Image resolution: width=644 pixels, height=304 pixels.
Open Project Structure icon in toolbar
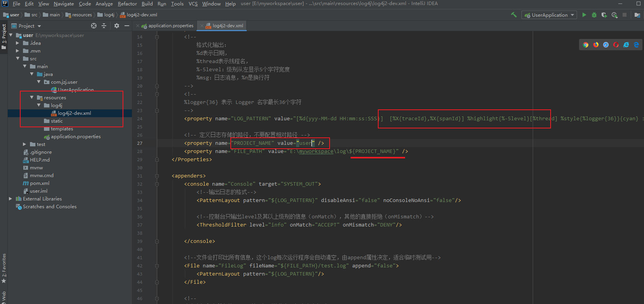637,15
